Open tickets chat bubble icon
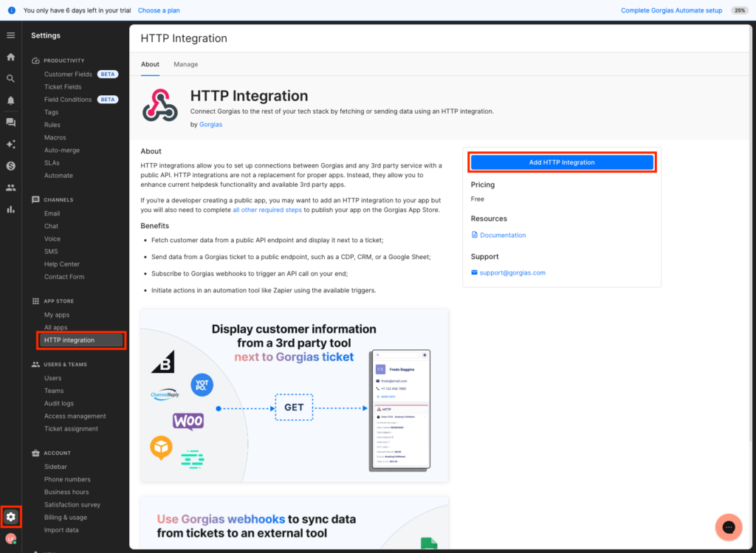This screenshot has width=756, height=553. click(10, 123)
